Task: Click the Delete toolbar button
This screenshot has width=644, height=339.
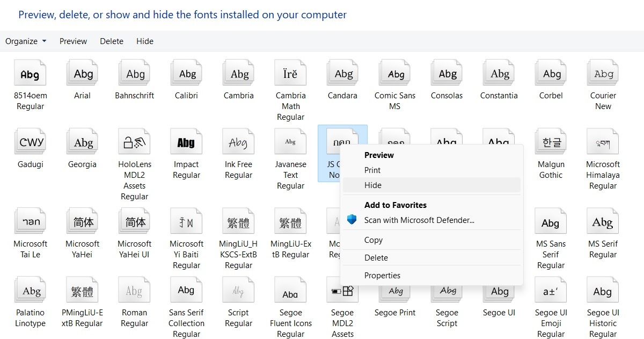Action: coord(111,41)
